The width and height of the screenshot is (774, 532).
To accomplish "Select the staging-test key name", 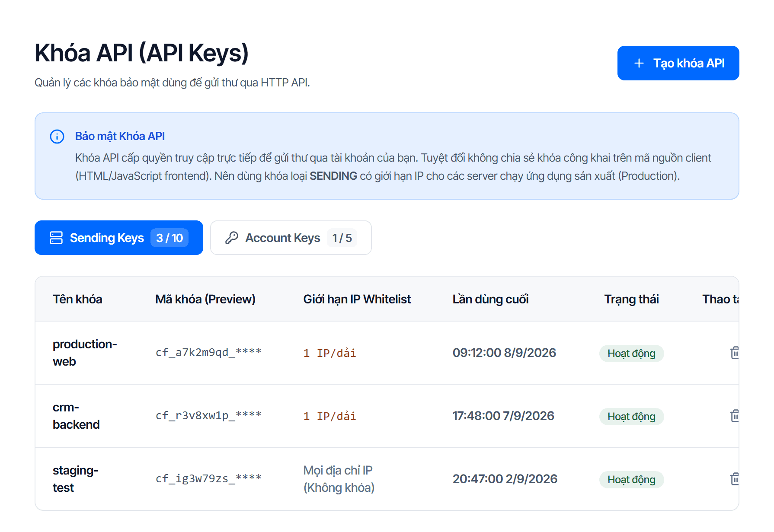I will pyautogui.click(x=76, y=479).
